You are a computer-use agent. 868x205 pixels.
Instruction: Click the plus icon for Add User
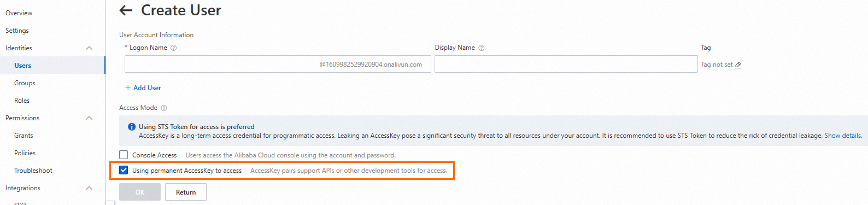[128, 87]
